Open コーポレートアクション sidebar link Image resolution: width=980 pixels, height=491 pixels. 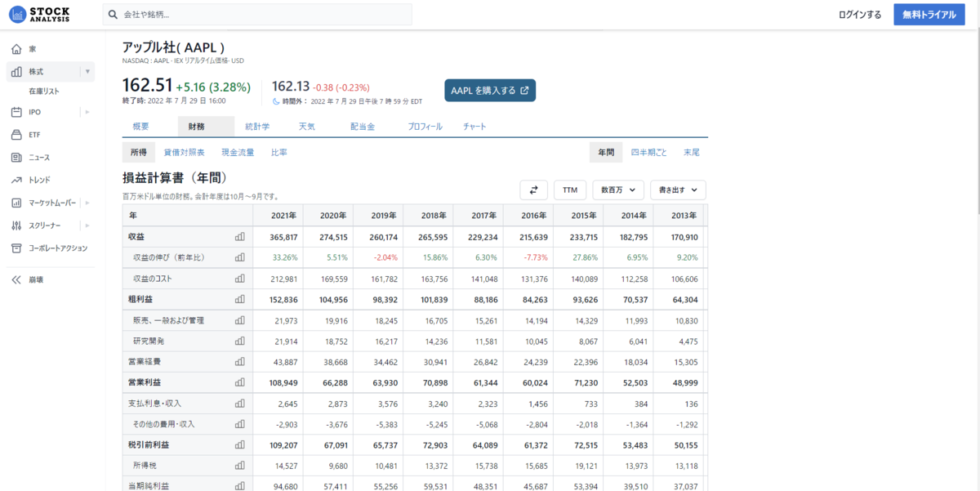coord(58,248)
